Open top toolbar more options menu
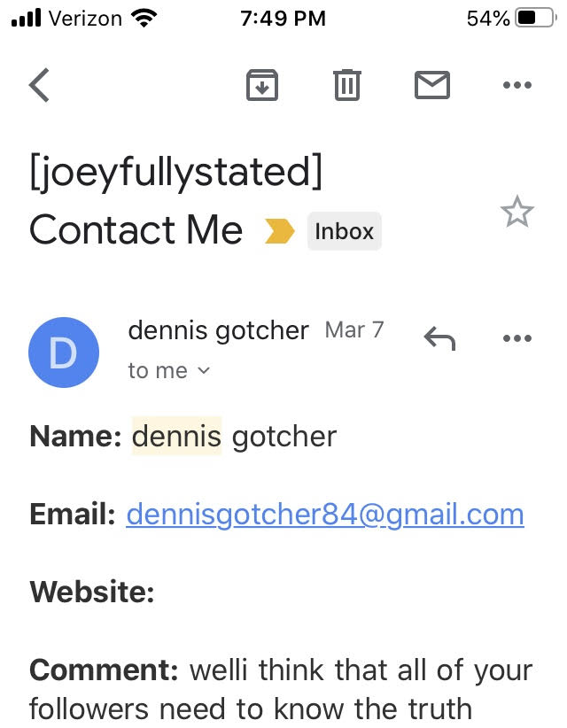Image resolution: width=567 pixels, height=728 pixels. point(517,86)
